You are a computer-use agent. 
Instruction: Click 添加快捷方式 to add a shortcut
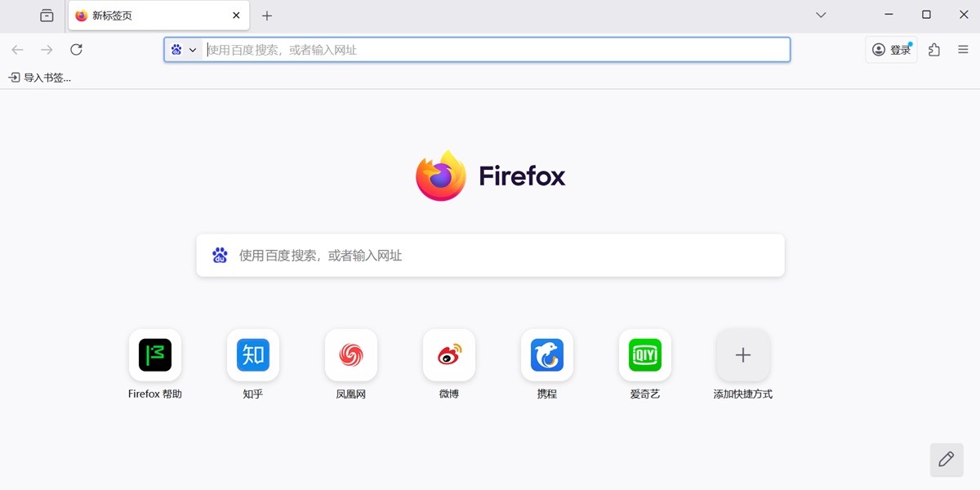(x=742, y=355)
